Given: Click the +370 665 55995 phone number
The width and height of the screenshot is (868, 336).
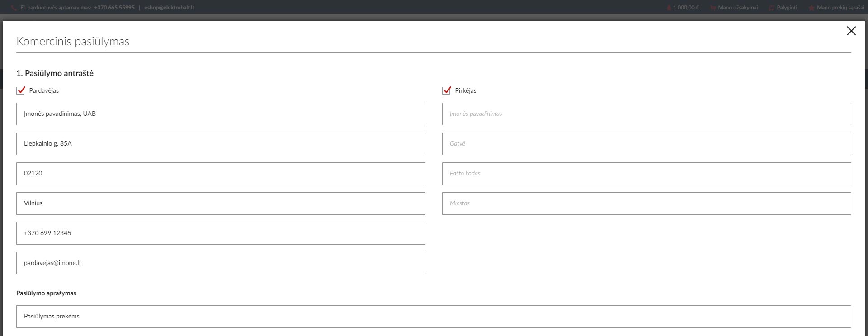Looking at the screenshot, I should pos(114,8).
